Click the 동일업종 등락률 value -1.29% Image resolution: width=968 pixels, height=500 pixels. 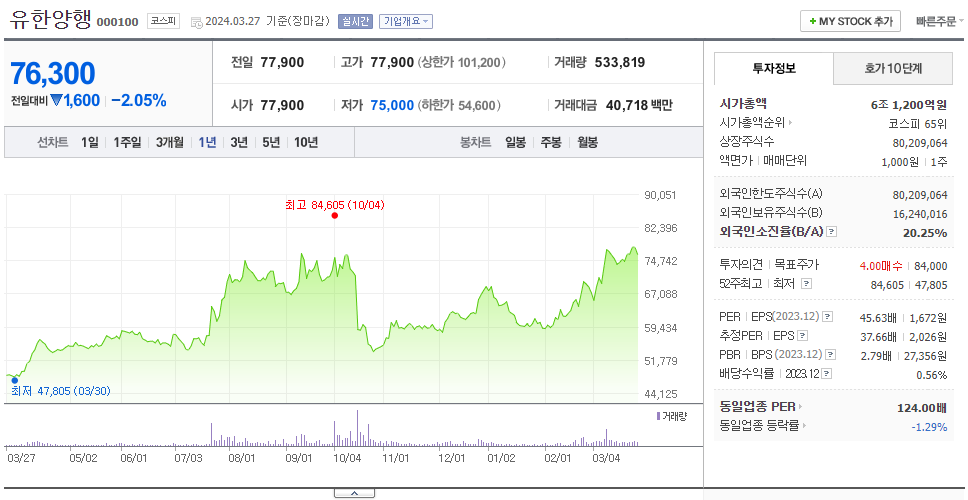tap(930, 427)
